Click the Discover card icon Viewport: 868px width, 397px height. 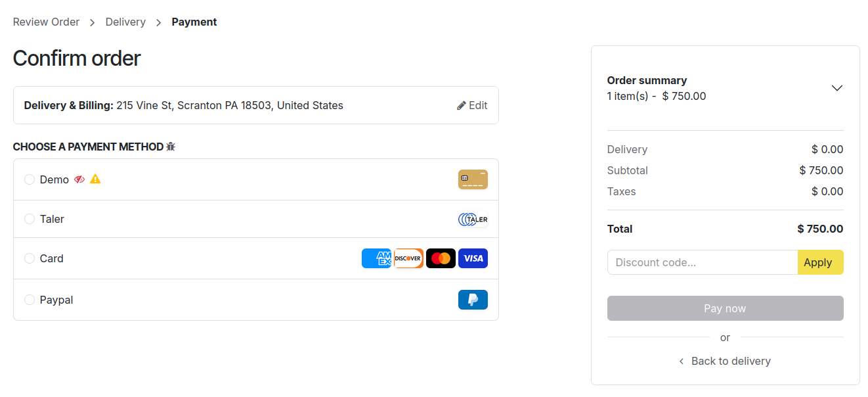tap(408, 258)
